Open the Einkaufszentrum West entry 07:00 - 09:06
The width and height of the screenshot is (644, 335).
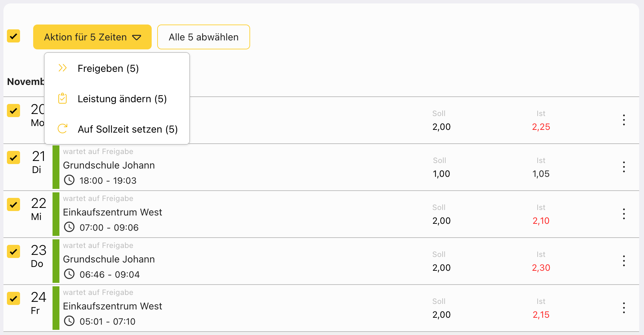pyautogui.click(x=113, y=212)
